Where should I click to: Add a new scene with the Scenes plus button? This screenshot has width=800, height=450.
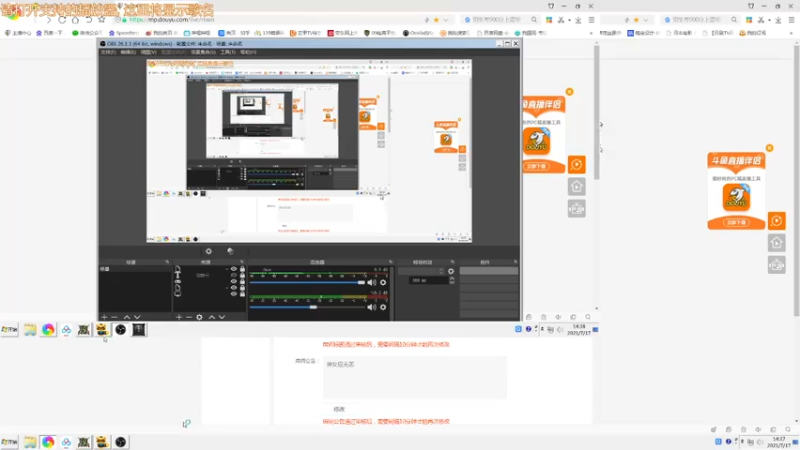pyautogui.click(x=105, y=317)
